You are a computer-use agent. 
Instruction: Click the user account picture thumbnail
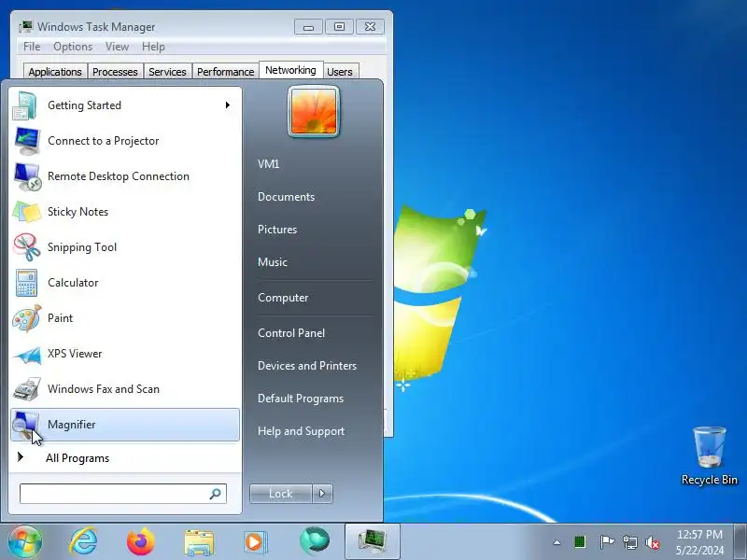(x=314, y=111)
